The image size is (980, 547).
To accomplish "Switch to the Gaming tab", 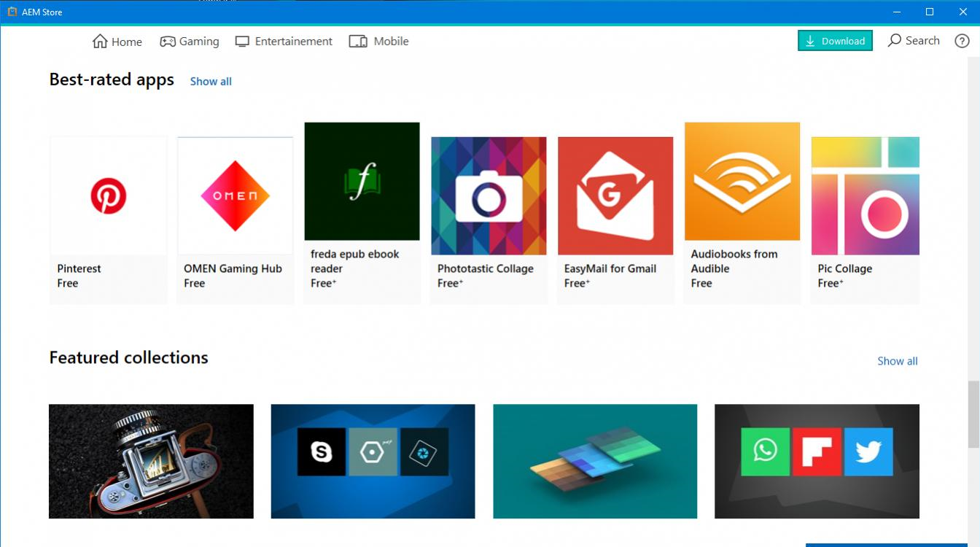I will coord(190,42).
